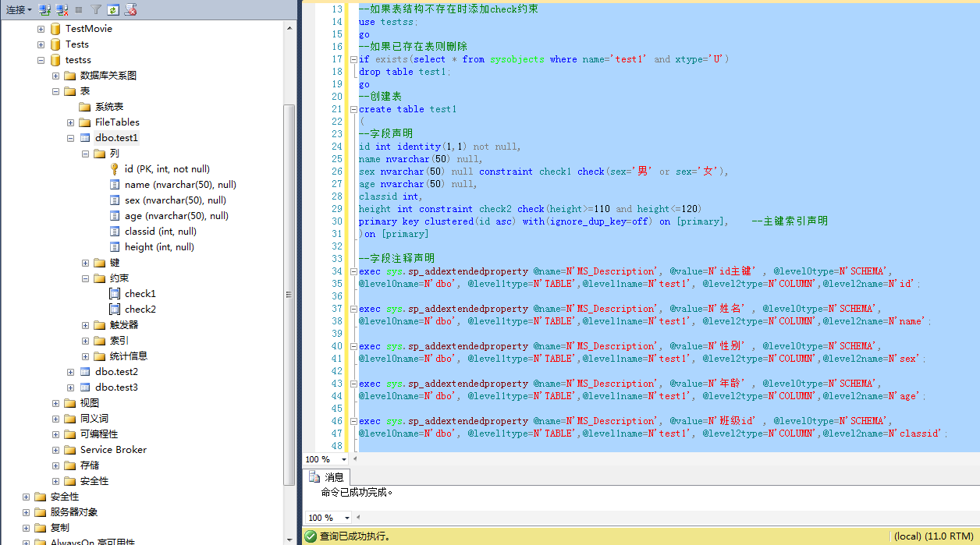Click the column icon beside name (nvarchar(50), null)

tap(115, 185)
